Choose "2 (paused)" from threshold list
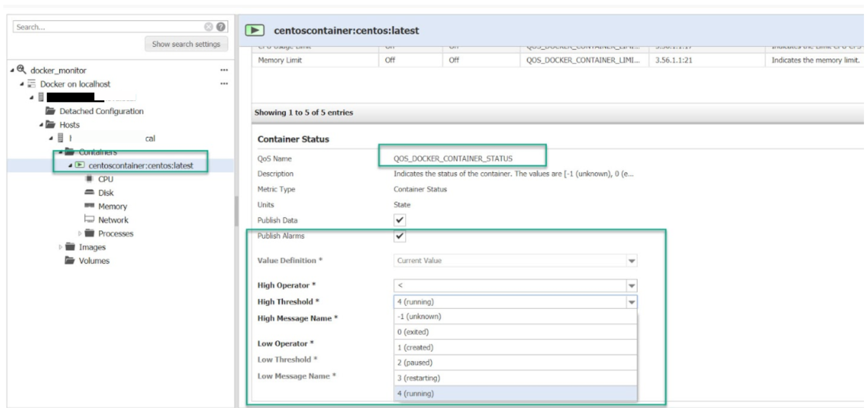 414,363
